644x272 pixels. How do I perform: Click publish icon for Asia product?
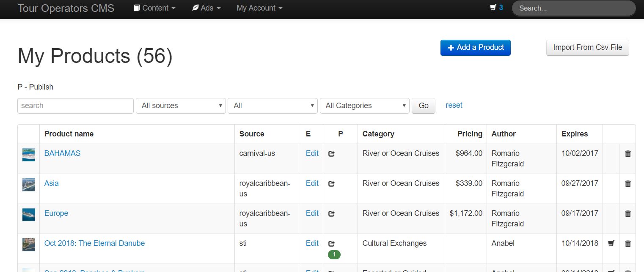[332, 184]
